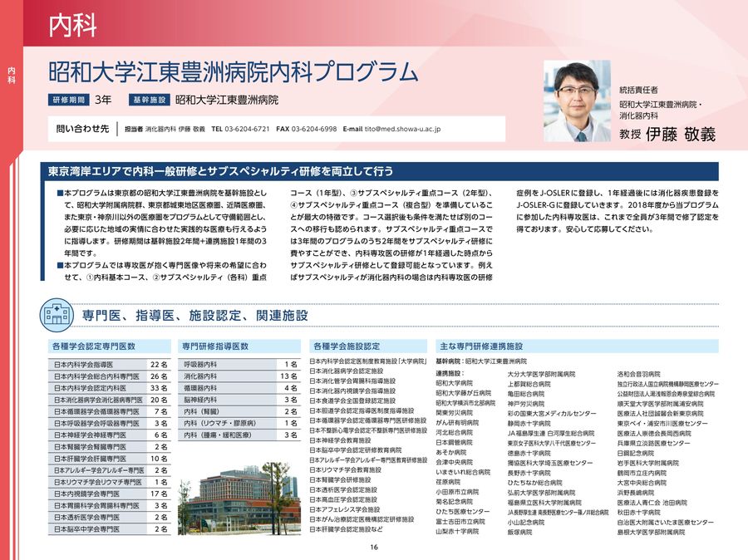Click 山梨赤十字病院 in affiliated facilities
Viewport: 748px width, 560px height.
pos(457,532)
